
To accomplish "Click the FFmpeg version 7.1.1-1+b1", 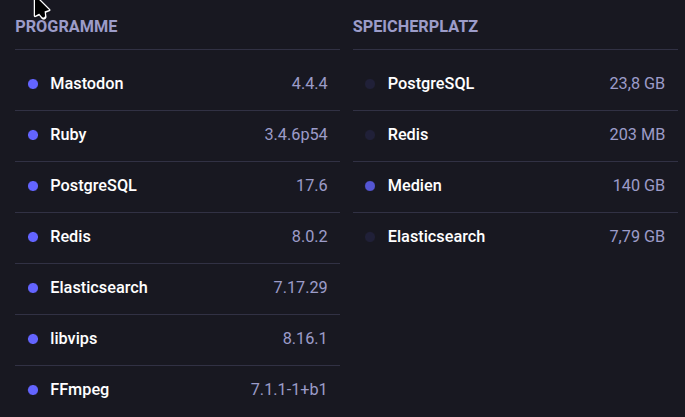I will [x=289, y=390].
